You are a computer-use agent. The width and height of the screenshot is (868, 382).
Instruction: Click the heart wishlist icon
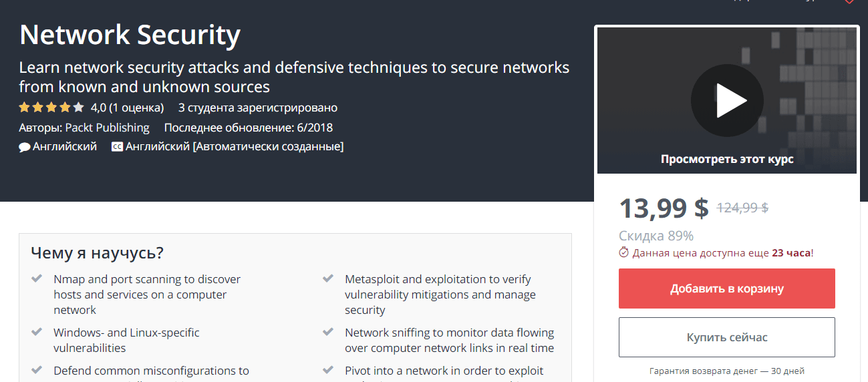click(849, 2)
